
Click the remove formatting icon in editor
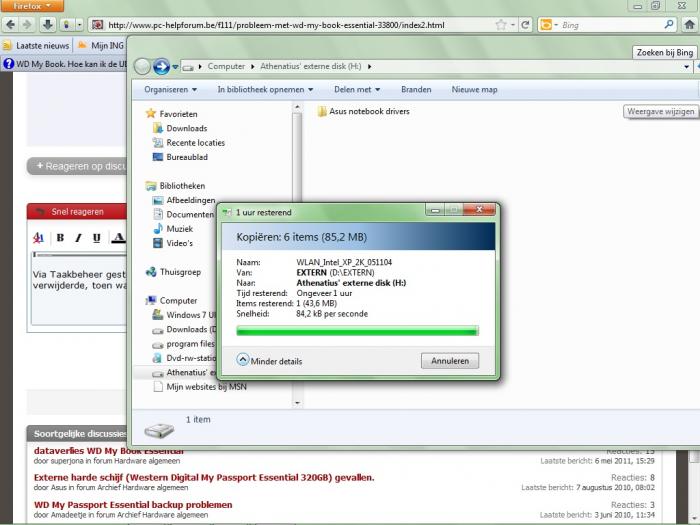pyautogui.click(x=38, y=238)
